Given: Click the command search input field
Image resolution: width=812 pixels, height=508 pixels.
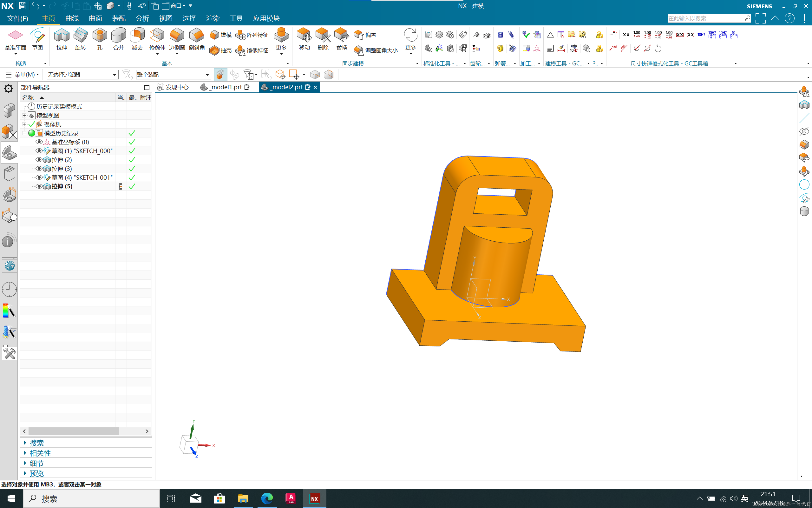Looking at the screenshot, I should (x=706, y=18).
